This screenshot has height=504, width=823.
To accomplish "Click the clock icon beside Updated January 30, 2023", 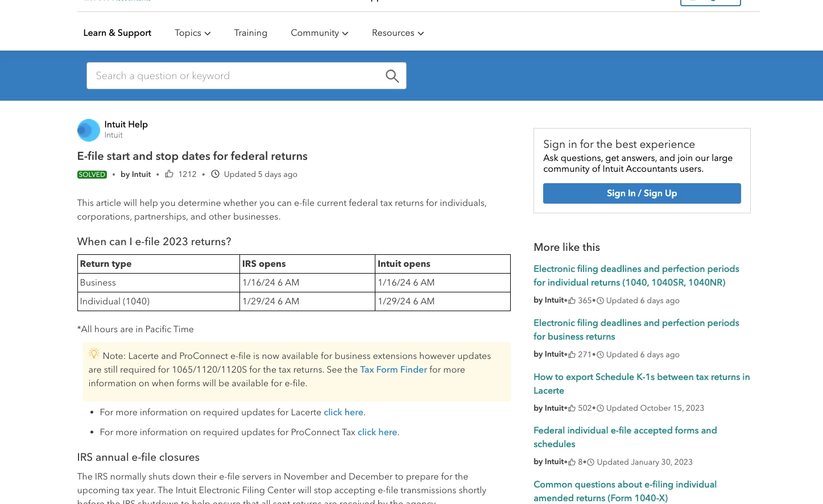I will [590, 462].
